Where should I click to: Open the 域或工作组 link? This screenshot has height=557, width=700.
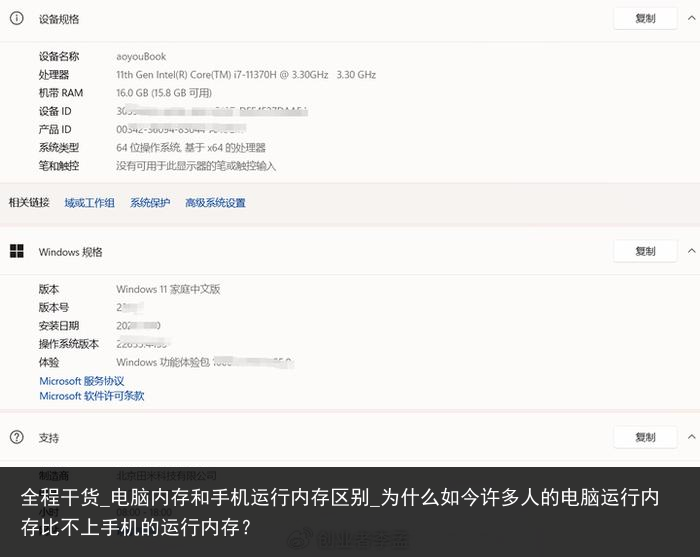click(90, 203)
